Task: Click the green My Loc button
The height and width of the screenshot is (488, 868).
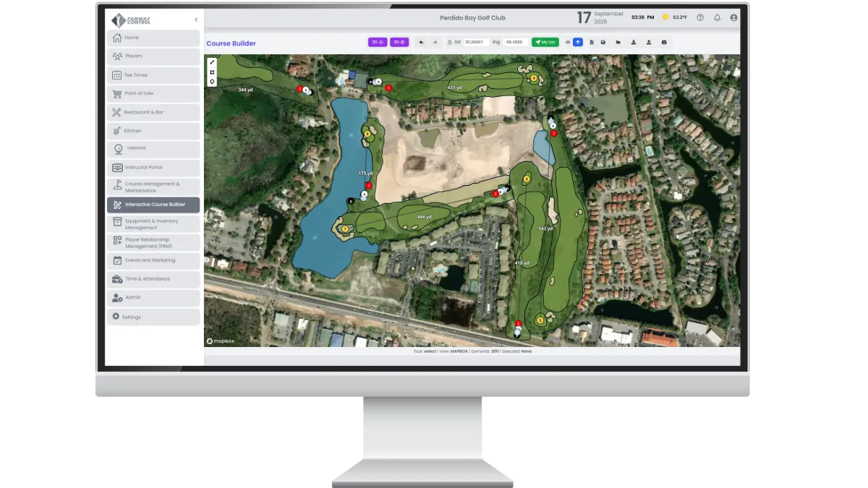Action: (545, 43)
